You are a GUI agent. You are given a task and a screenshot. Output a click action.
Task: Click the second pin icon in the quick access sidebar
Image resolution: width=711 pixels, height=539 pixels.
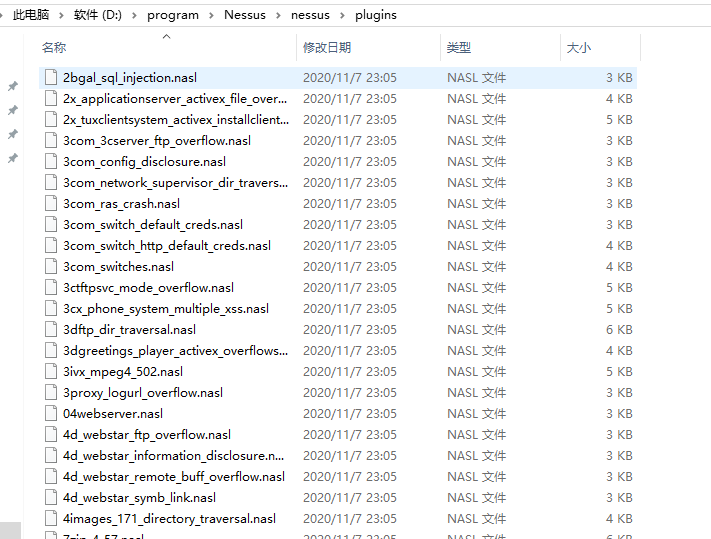click(x=13, y=110)
